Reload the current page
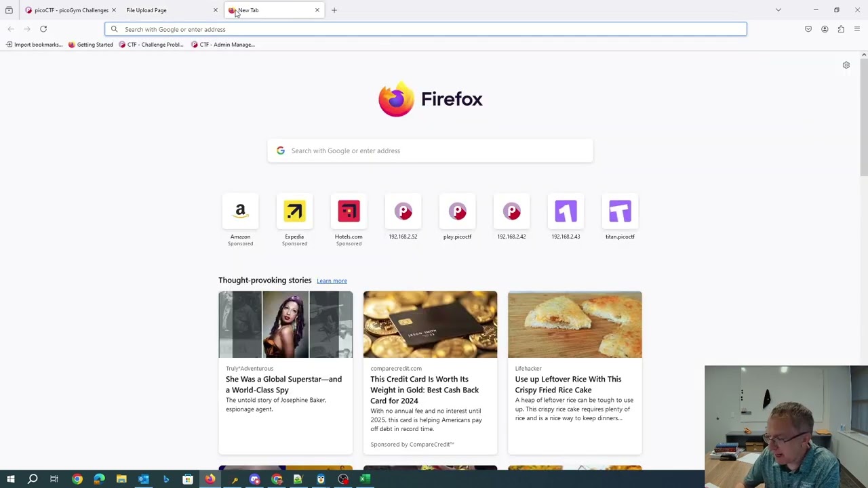Viewport: 868px width, 488px height. (43, 29)
